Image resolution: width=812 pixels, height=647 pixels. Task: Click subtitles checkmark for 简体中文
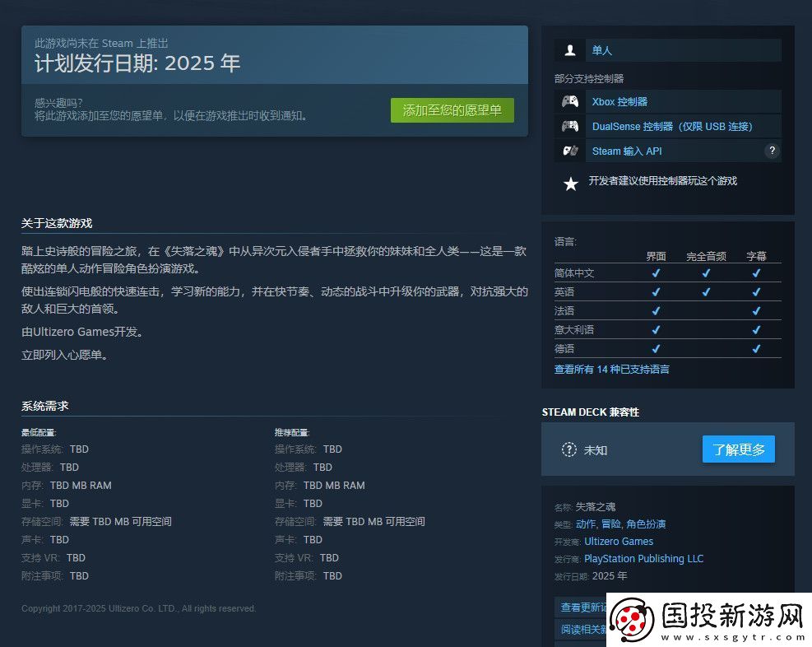coord(756,273)
